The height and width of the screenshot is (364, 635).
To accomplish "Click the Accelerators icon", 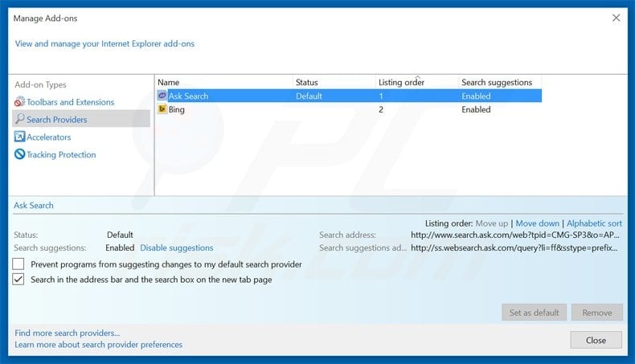I will tap(19, 137).
